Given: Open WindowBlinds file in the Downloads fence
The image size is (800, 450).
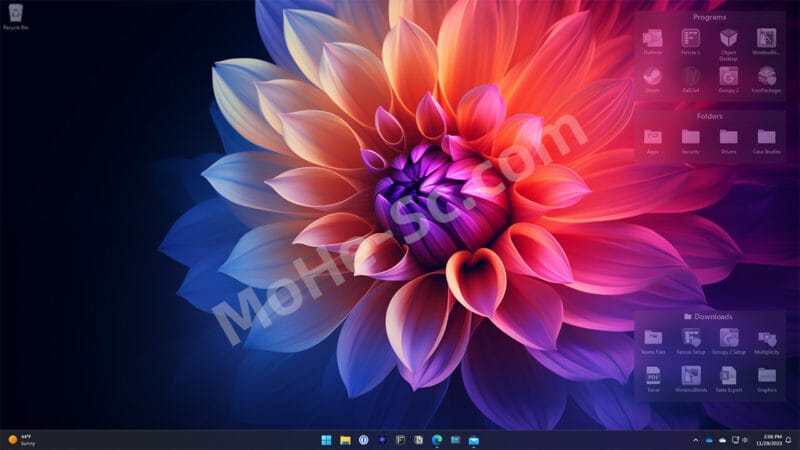Looking at the screenshot, I should 691,380.
